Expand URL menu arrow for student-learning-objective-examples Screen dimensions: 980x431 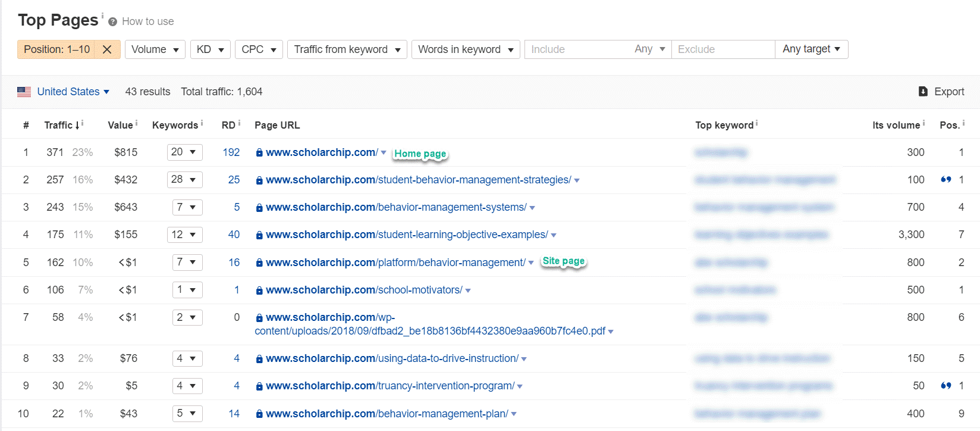(554, 236)
